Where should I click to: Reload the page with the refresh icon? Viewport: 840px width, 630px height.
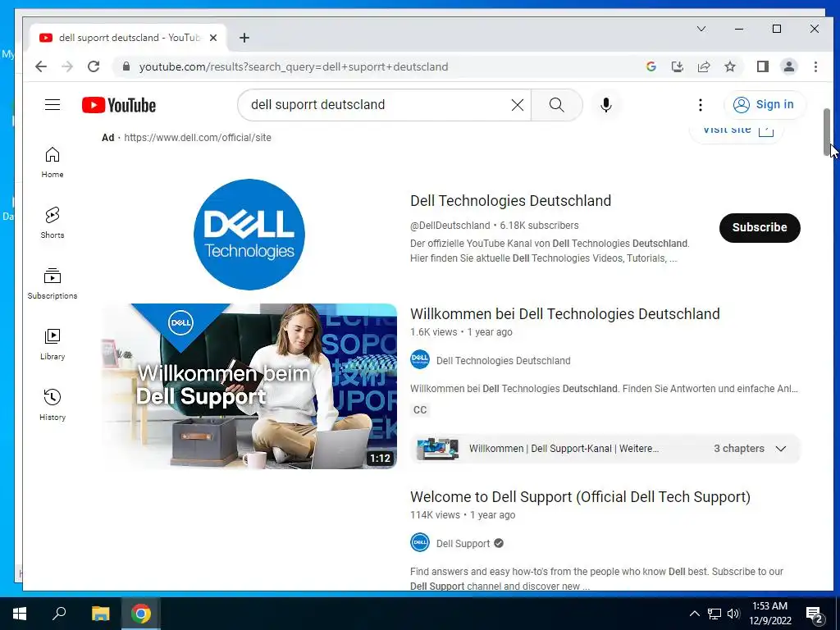94,66
